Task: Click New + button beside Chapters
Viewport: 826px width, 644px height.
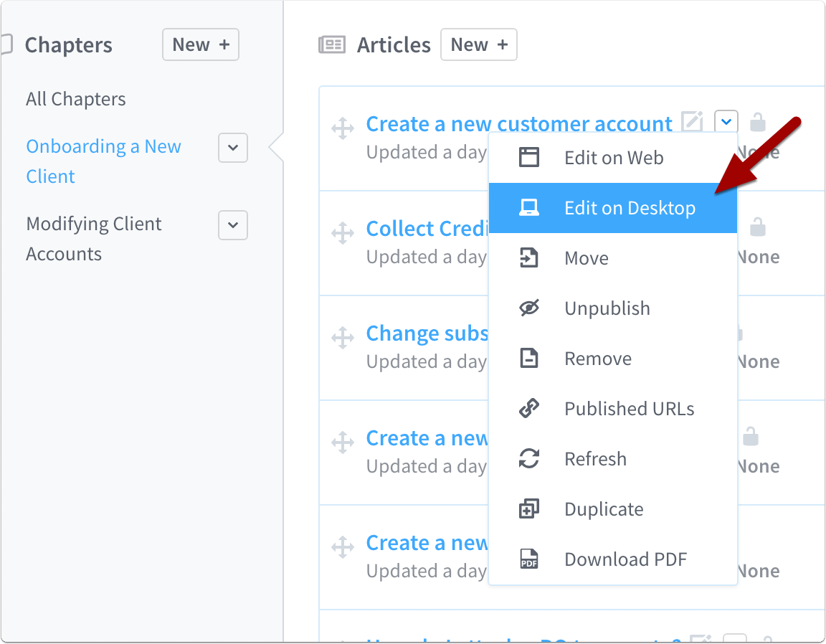Action: (201, 44)
